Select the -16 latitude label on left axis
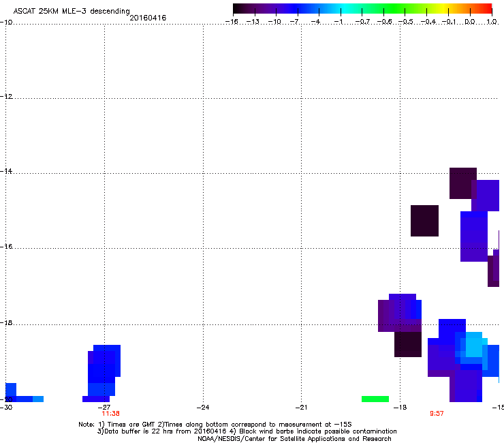The height and width of the screenshot is (443, 504). pyautogui.click(x=6, y=247)
